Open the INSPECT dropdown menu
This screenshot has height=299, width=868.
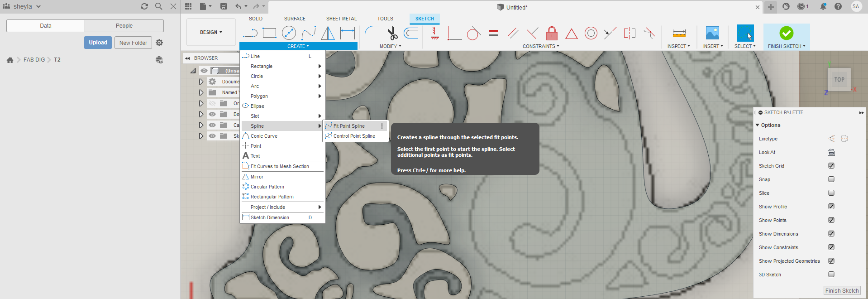(x=678, y=46)
